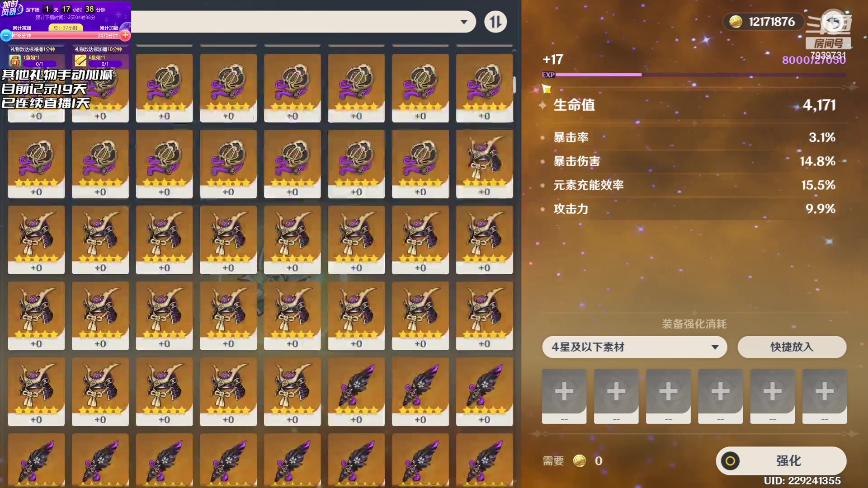The height and width of the screenshot is (488, 868).
Task: Click the mora coin balance icon
Action: (736, 22)
